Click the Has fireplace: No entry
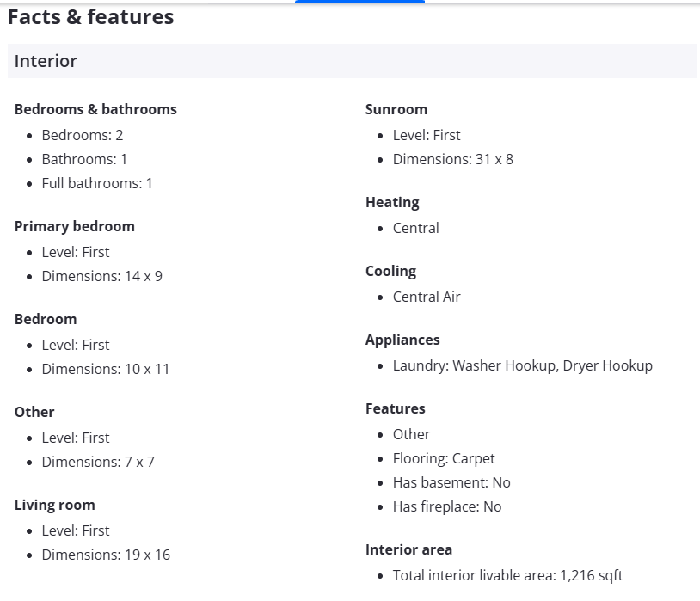This screenshot has height=601, width=700. coord(447,506)
